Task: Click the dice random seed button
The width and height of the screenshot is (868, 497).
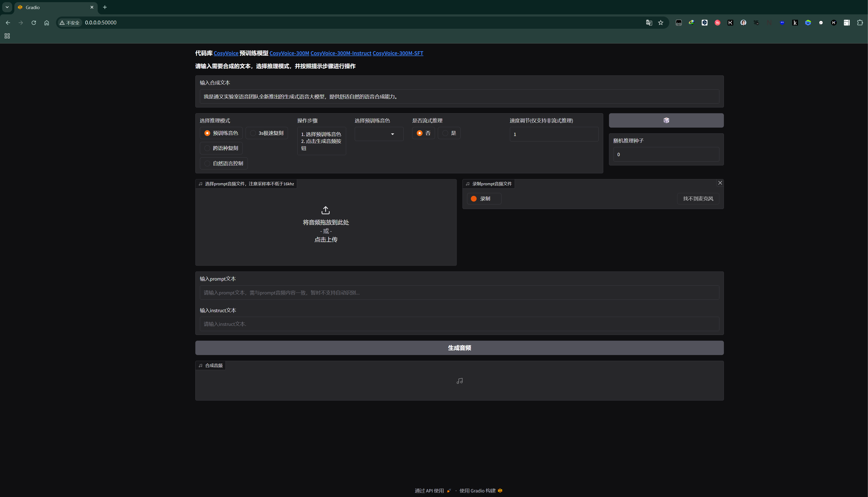Action: [x=666, y=120]
